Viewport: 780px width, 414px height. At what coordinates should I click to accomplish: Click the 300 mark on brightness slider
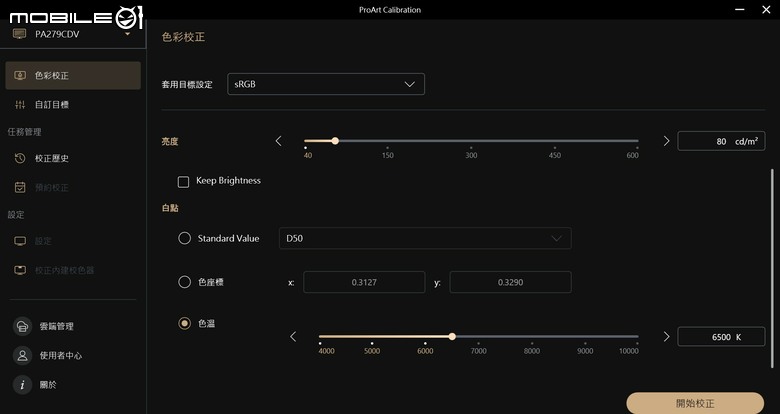tap(471, 155)
